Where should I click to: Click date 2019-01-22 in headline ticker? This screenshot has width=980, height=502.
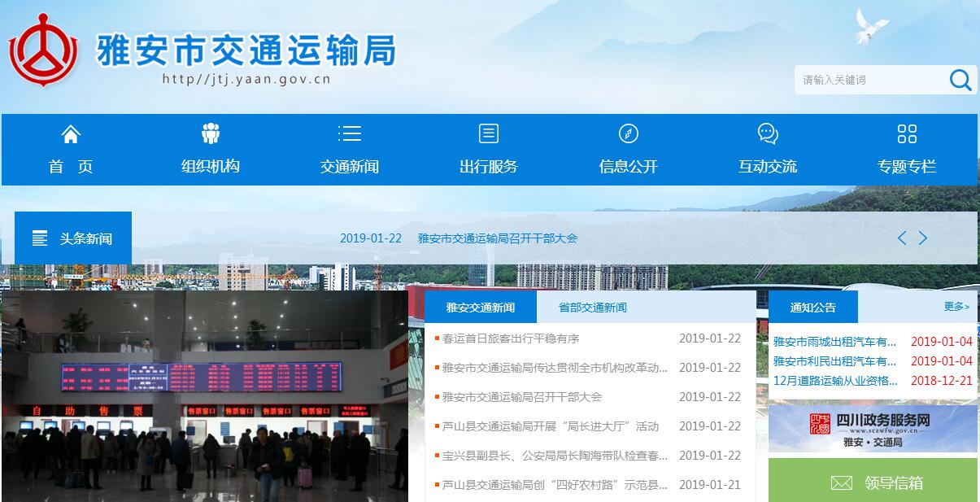point(371,238)
